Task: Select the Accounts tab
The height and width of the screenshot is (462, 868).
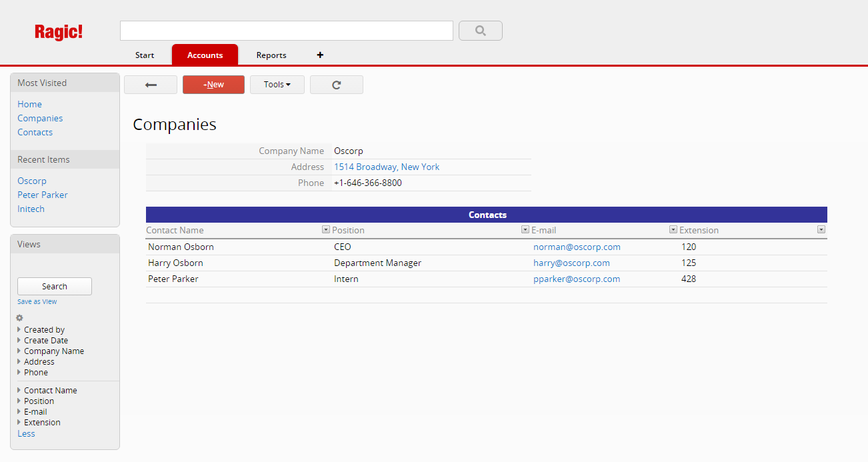Action: [205, 55]
